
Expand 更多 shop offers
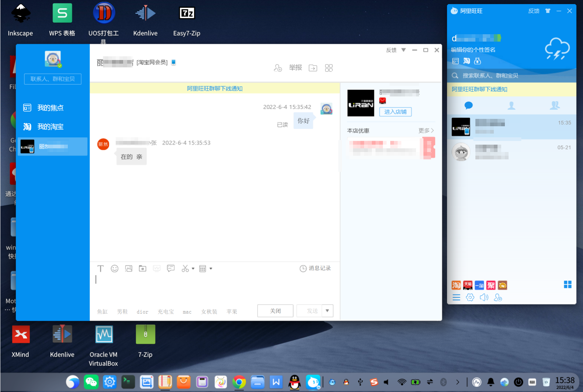click(426, 130)
